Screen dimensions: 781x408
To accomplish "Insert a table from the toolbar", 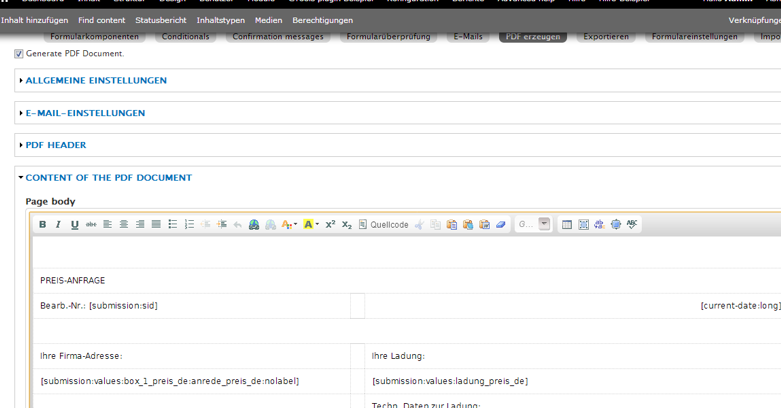I will (567, 225).
